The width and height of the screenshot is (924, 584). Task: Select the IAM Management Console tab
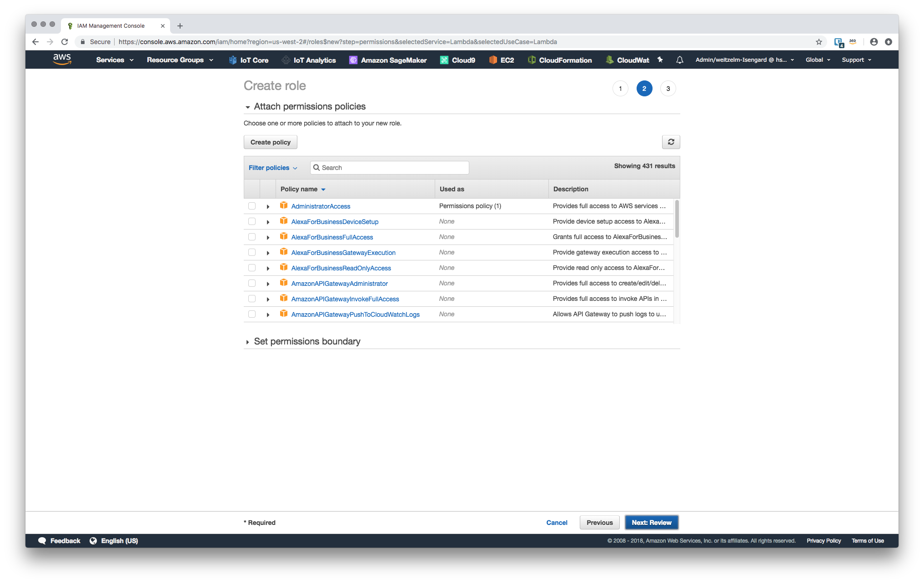(x=115, y=26)
